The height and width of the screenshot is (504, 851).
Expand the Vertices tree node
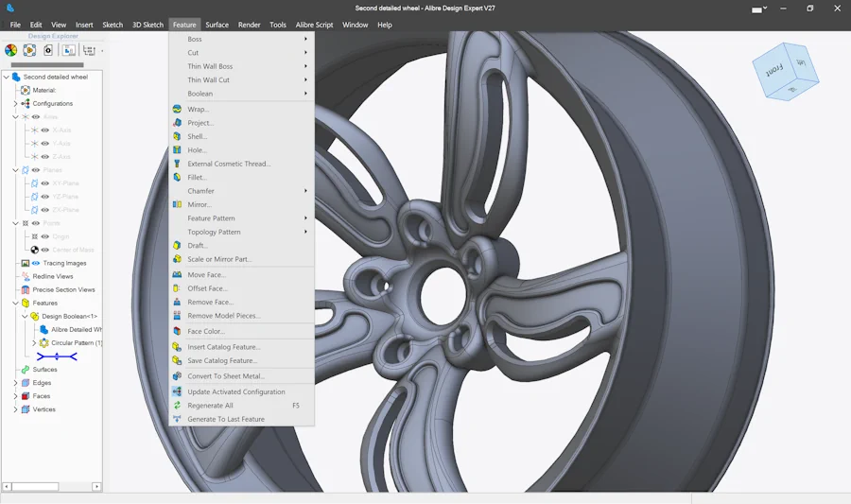pyautogui.click(x=15, y=409)
